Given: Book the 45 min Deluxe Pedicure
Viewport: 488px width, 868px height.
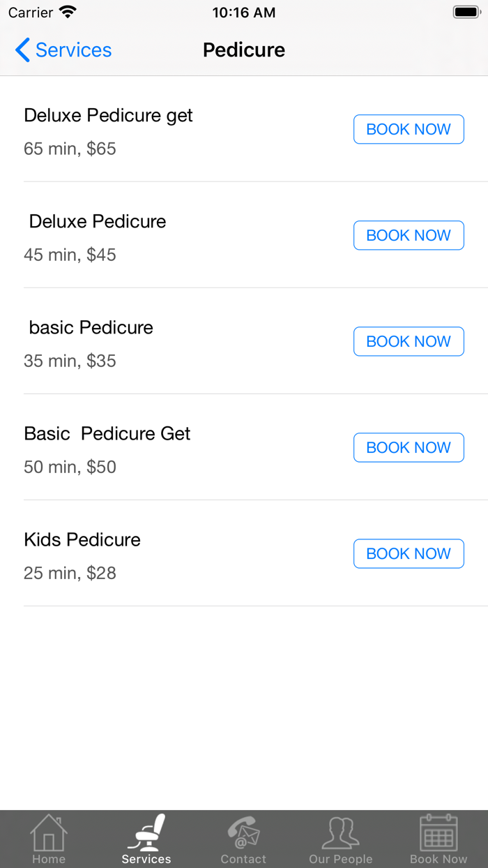Looking at the screenshot, I should (409, 235).
